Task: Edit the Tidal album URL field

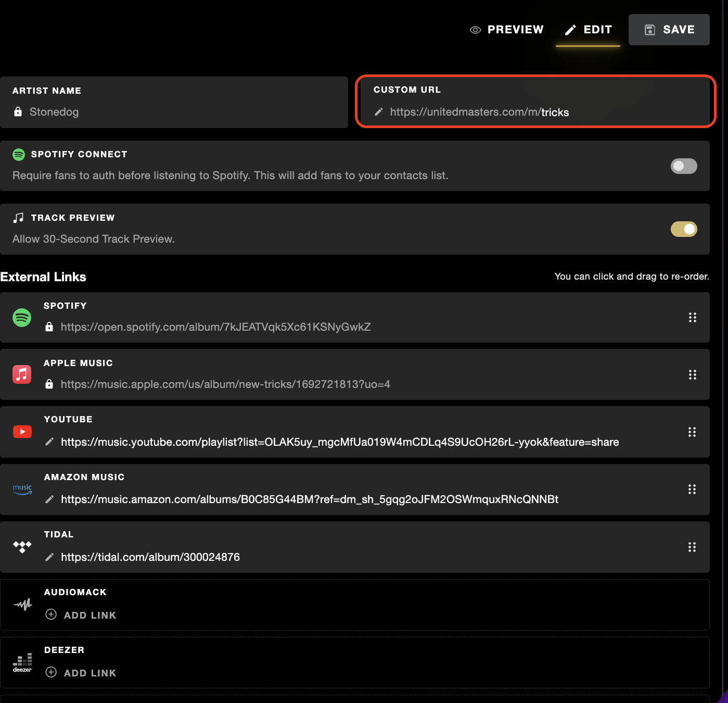Action: pyautogui.click(x=150, y=557)
